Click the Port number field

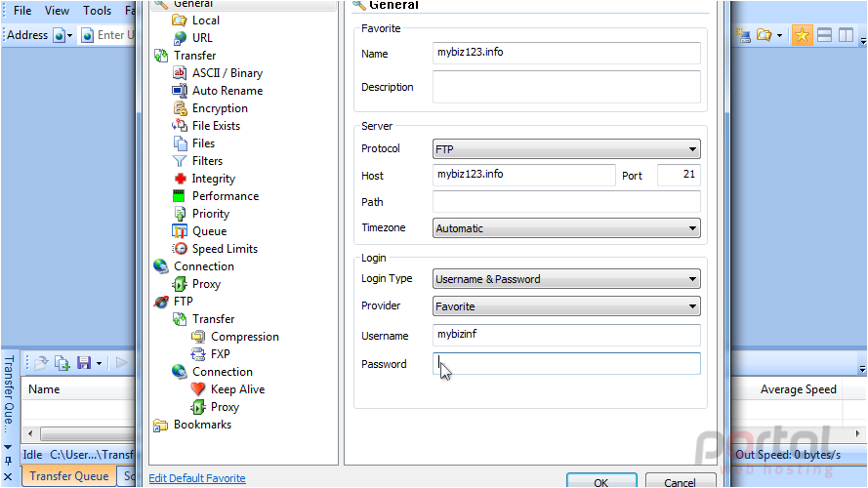pos(679,175)
